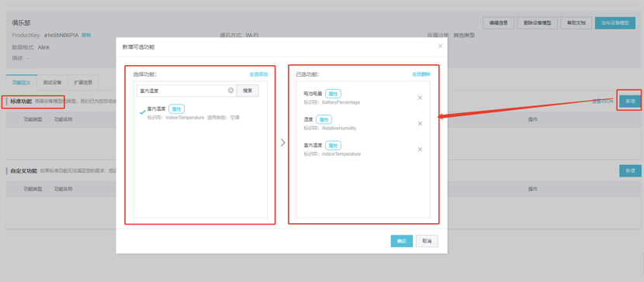Switch to the 测试设备 tab

[52, 82]
